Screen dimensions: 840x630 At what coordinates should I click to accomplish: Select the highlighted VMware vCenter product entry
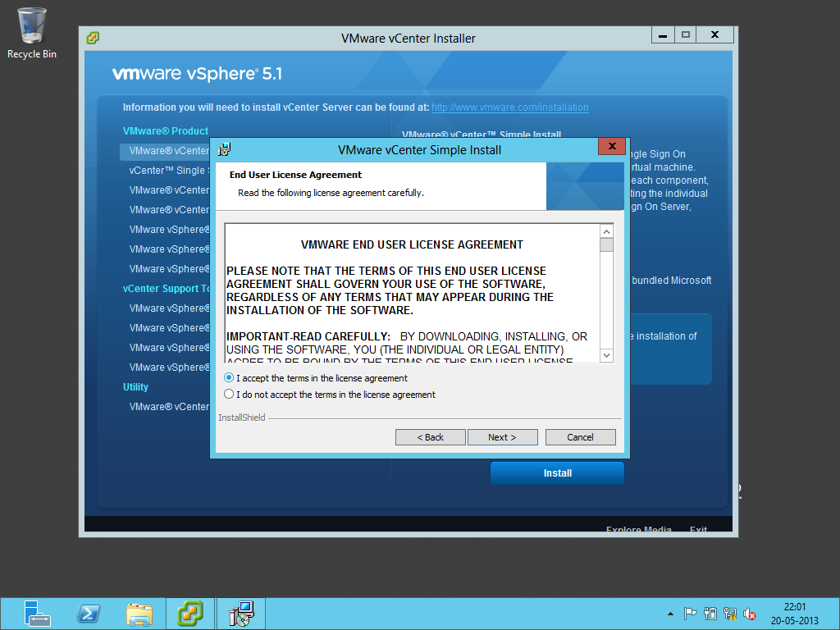165,151
